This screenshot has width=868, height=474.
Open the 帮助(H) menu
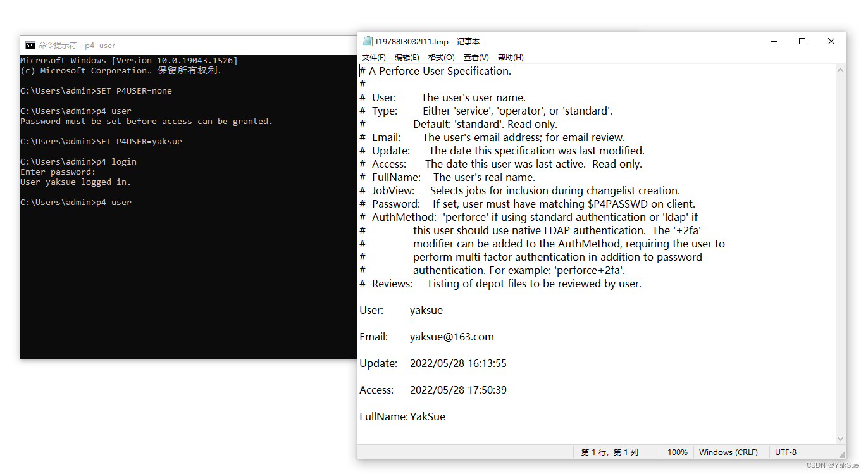pyautogui.click(x=511, y=58)
